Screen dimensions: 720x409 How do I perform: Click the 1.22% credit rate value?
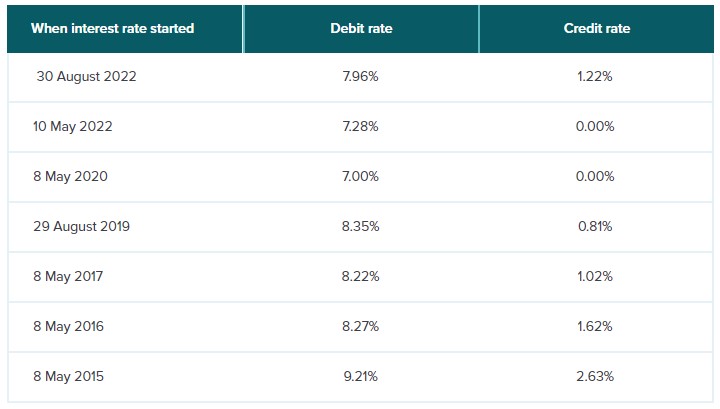[x=597, y=77]
